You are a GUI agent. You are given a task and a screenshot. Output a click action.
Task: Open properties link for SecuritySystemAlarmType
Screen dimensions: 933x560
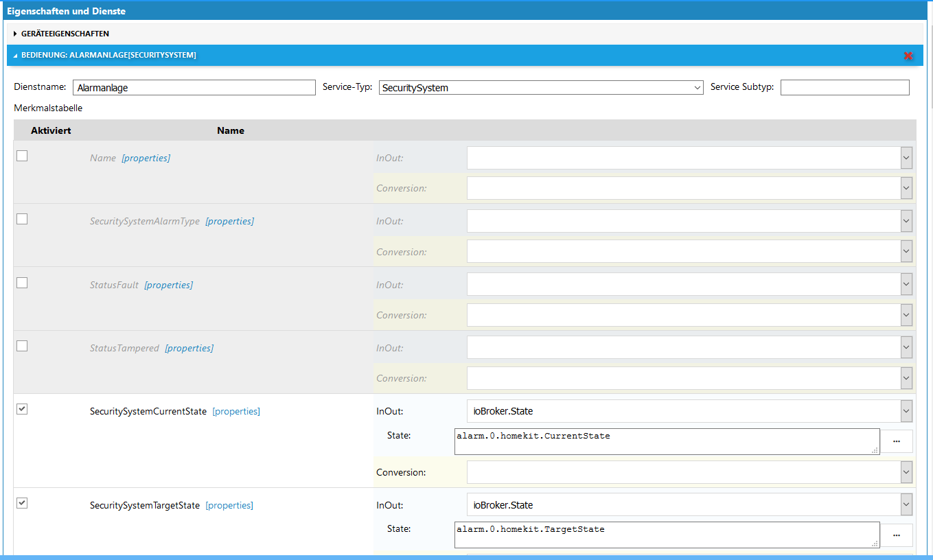230,221
